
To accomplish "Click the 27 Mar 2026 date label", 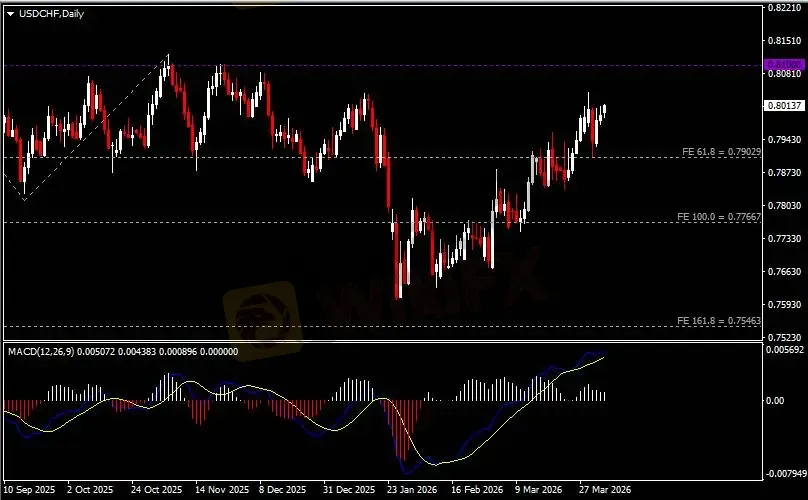I will [x=603, y=491].
